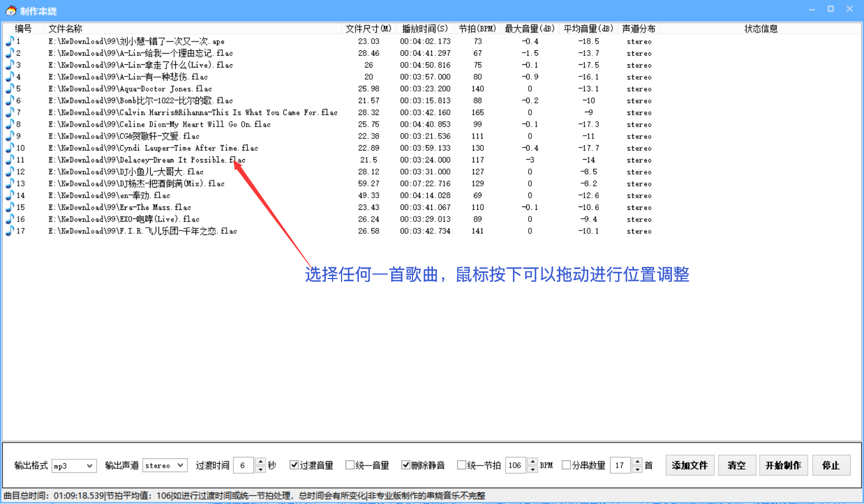This screenshot has height=504, width=864.
Task: Click the 清空 button
Action: (x=737, y=465)
